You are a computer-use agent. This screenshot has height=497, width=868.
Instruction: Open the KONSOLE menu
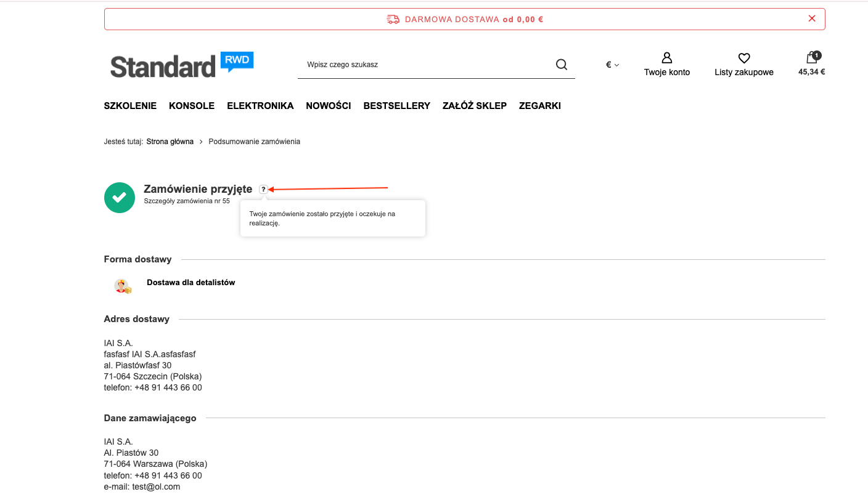192,106
